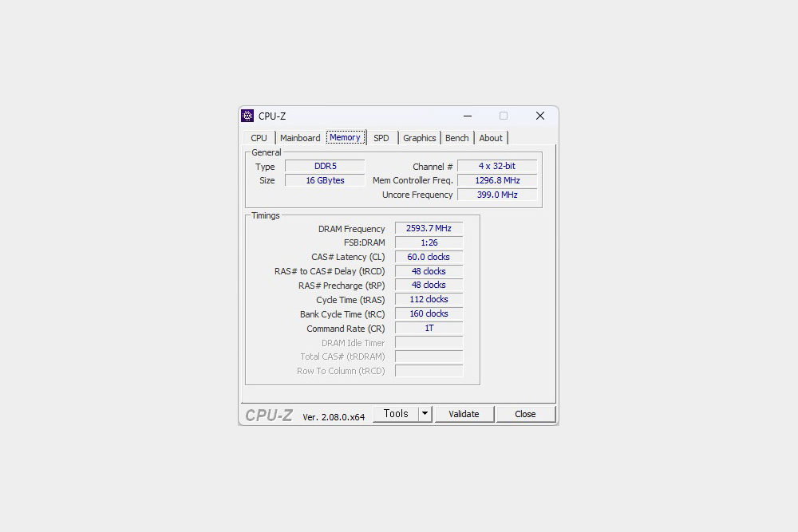The image size is (798, 532).
Task: Click the CPU-Z app icon in title bar
Action: 247,116
